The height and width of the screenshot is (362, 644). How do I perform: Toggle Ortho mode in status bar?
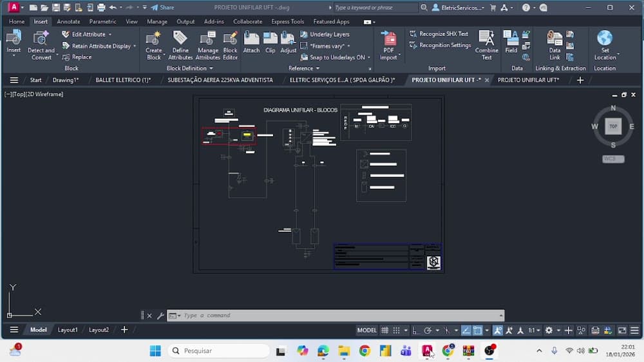[416, 330]
